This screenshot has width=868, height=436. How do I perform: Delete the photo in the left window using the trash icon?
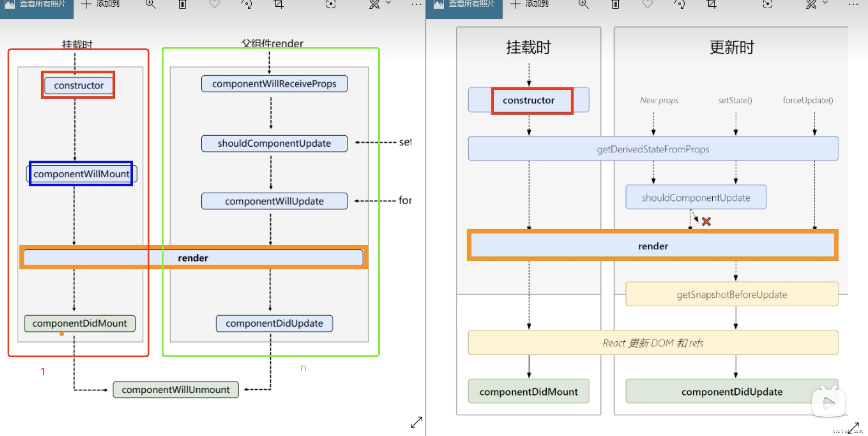tap(182, 4)
